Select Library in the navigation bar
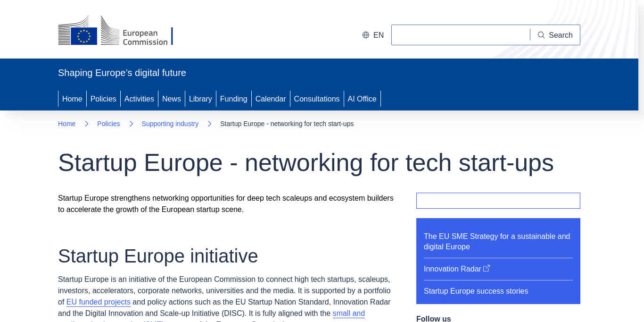 point(200,99)
